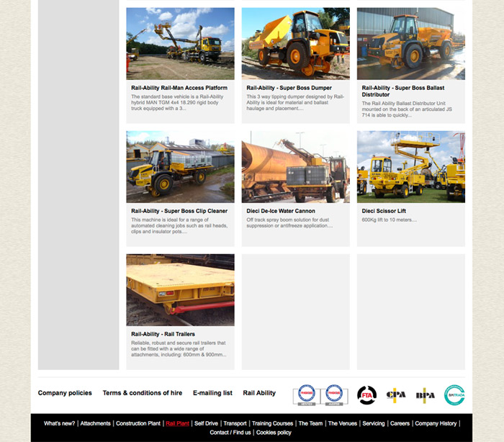Click the Dieci Scissor Lift title
The height and width of the screenshot is (442, 504).
coord(384,211)
